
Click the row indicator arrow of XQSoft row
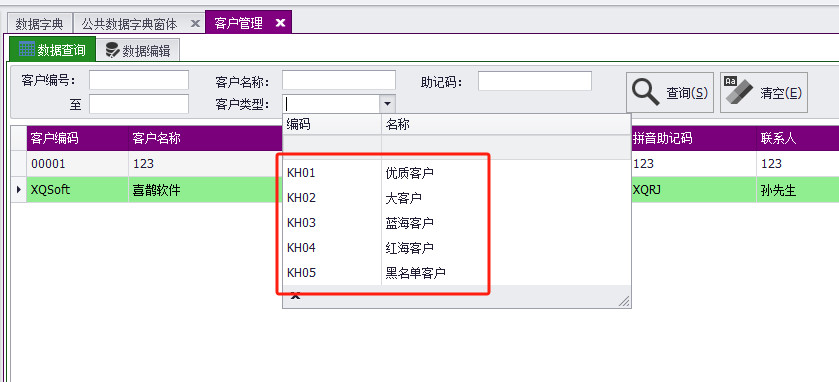pyautogui.click(x=19, y=189)
